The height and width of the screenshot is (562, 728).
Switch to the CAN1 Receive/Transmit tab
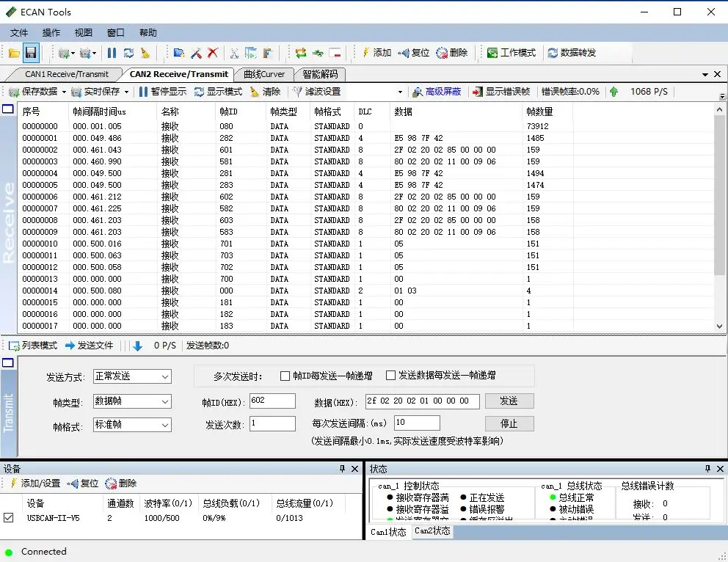[x=66, y=74]
